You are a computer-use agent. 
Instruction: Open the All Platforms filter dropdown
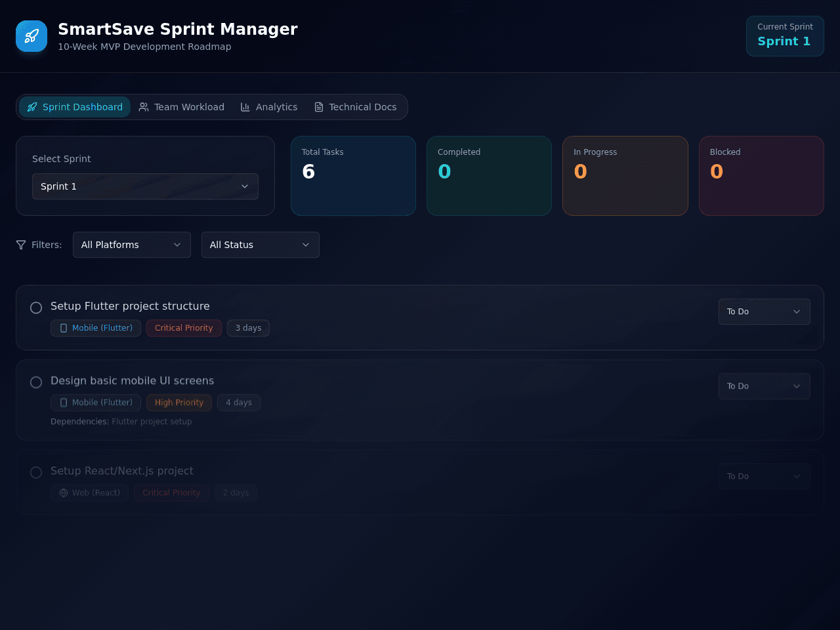[x=132, y=245]
